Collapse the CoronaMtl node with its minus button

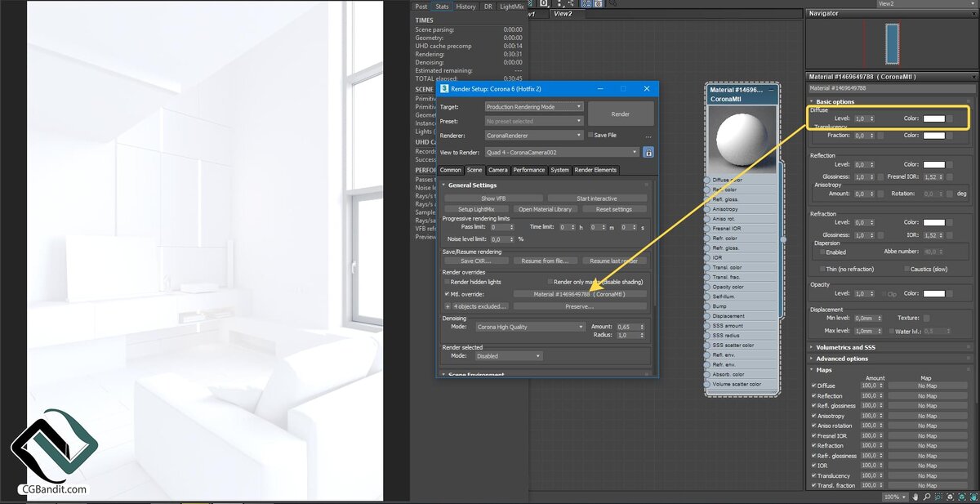pyautogui.click(x=772, y=90)
